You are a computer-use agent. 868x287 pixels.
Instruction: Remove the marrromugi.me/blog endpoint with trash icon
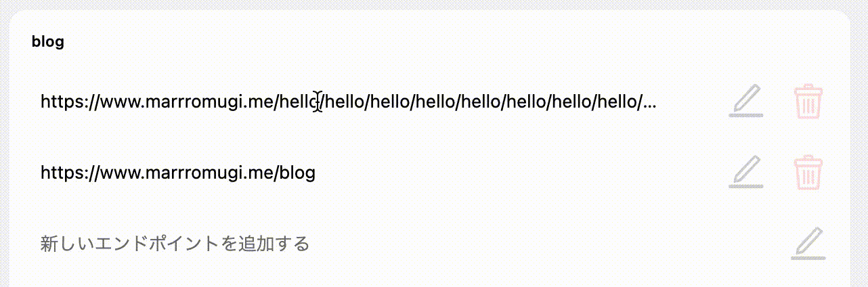(x=808, y=173)
